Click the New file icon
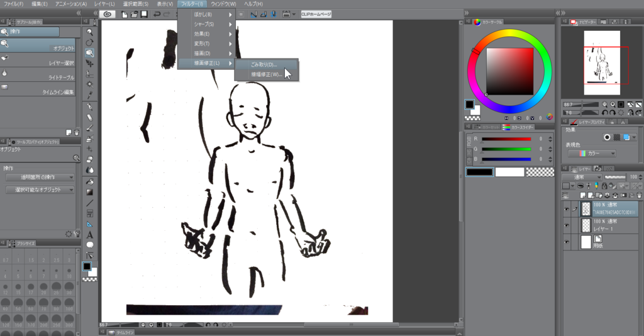The width and height of the screenshot is (644, 336). [x=125, y=14]
